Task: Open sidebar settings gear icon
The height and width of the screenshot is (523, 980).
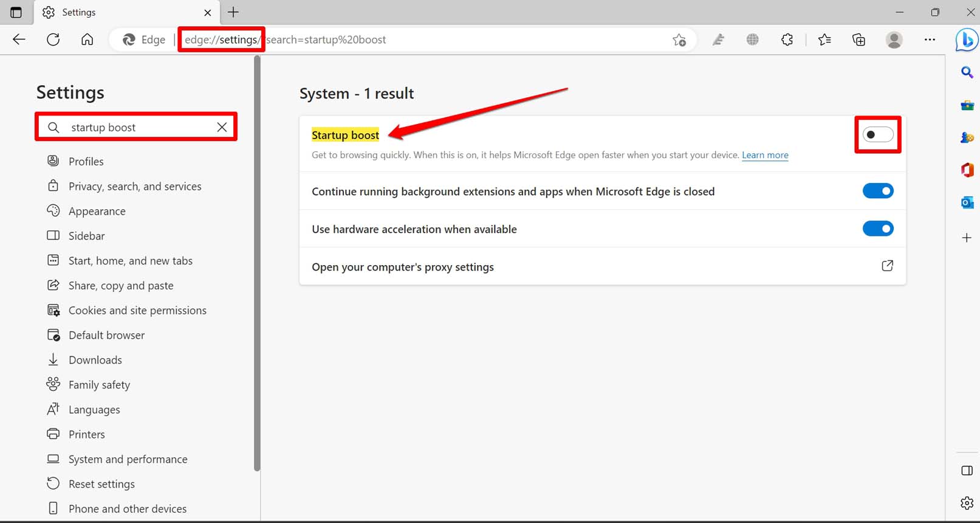Action: [967, 503]
